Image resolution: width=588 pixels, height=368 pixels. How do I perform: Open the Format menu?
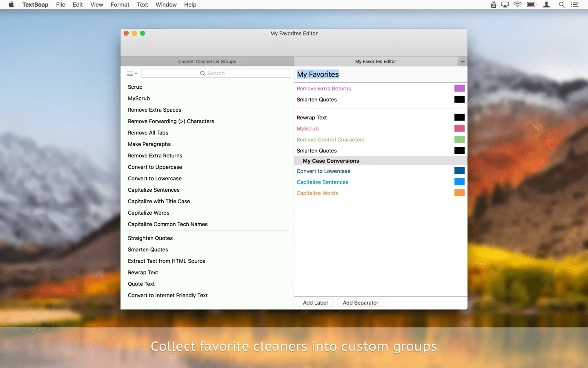(x=120, y=4)
